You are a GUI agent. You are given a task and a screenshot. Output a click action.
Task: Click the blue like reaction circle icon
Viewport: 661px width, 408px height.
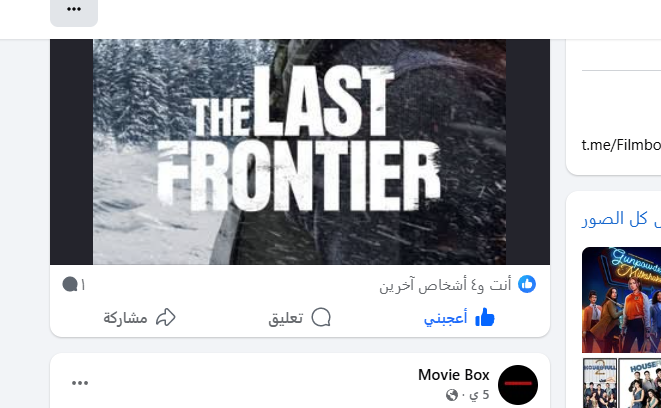tap(527, 285)
